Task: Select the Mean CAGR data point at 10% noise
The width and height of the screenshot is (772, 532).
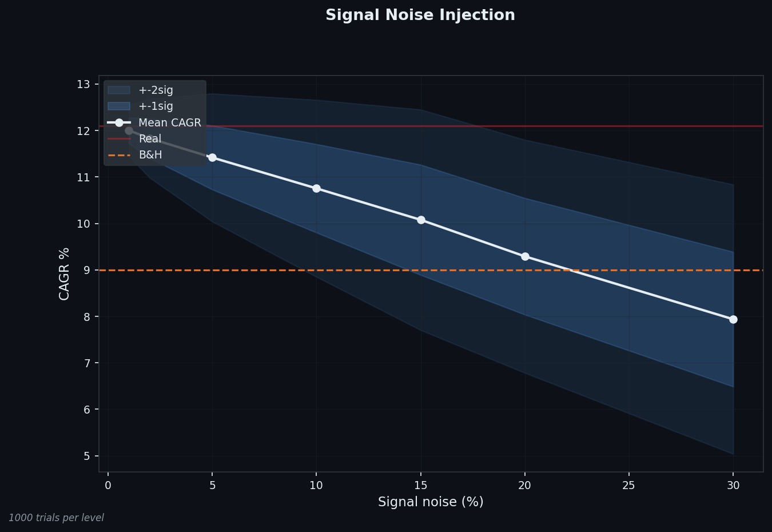Action: click(316, 188)
